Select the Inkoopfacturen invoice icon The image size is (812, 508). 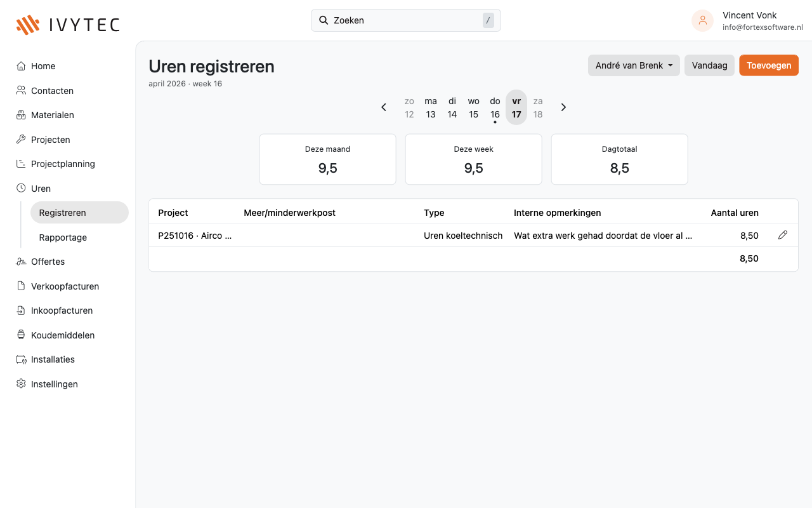click(x=21, y=311)
